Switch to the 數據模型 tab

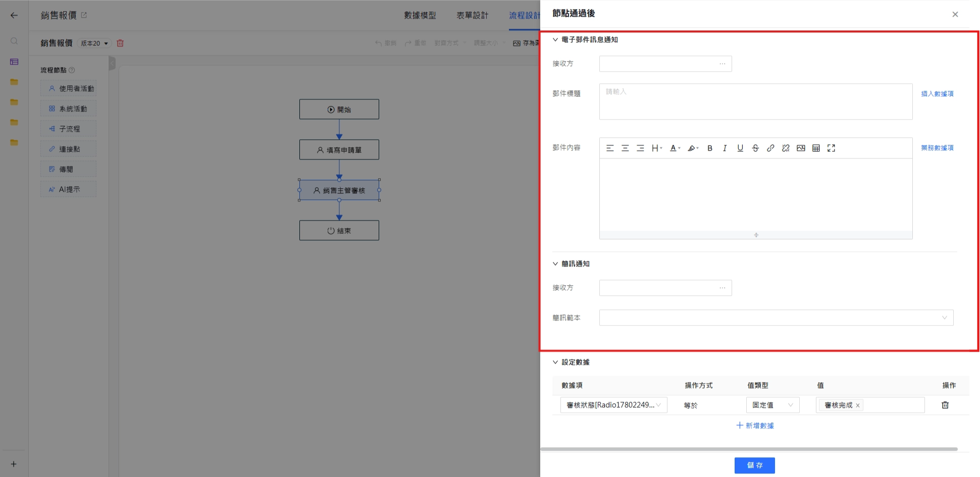point(420,15)
